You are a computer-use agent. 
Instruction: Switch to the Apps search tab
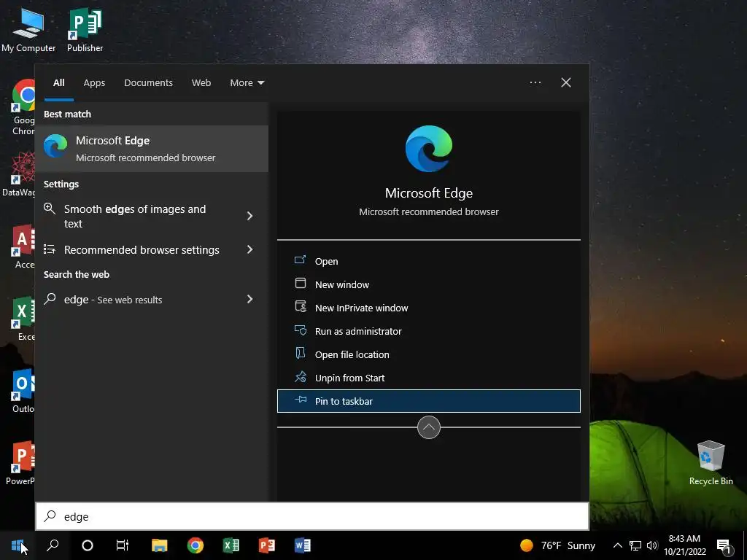click(x=94, y=83)
